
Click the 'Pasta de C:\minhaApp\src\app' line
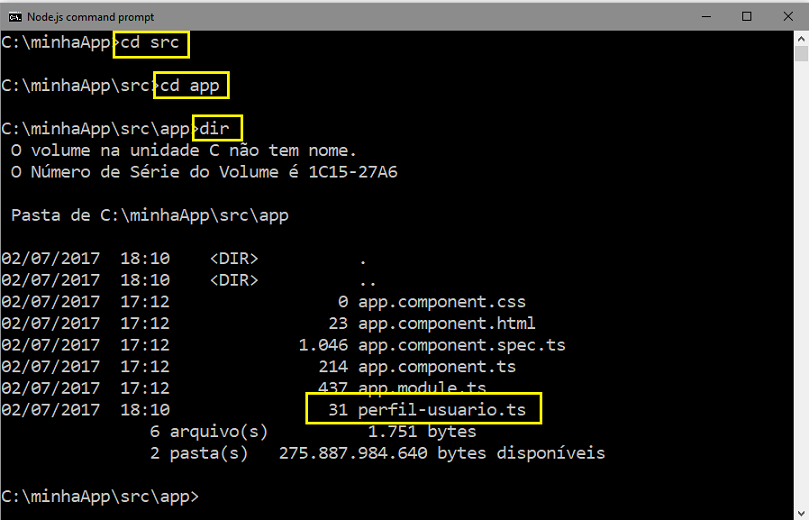150,215
